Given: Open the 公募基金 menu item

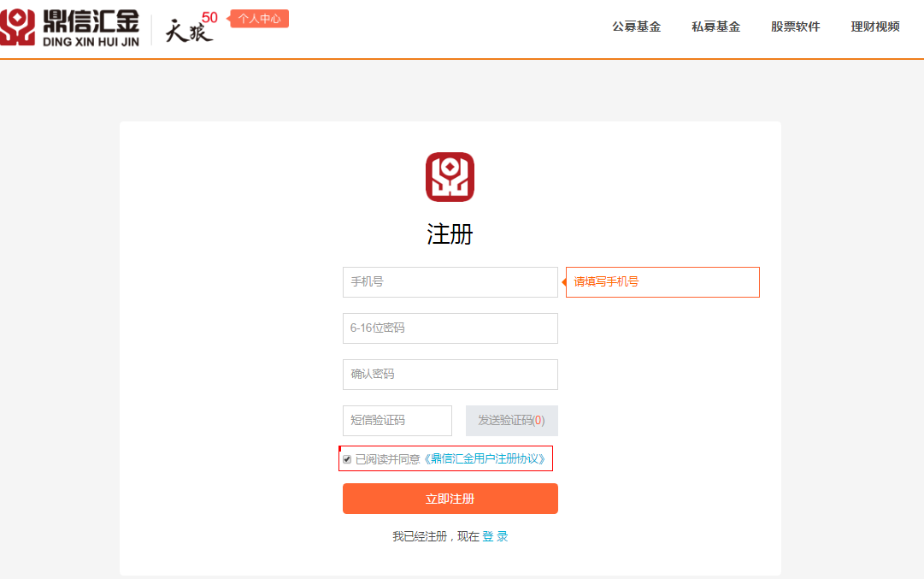Looking at the screenshot, I should pyautogui.click(x=637, y=27).
